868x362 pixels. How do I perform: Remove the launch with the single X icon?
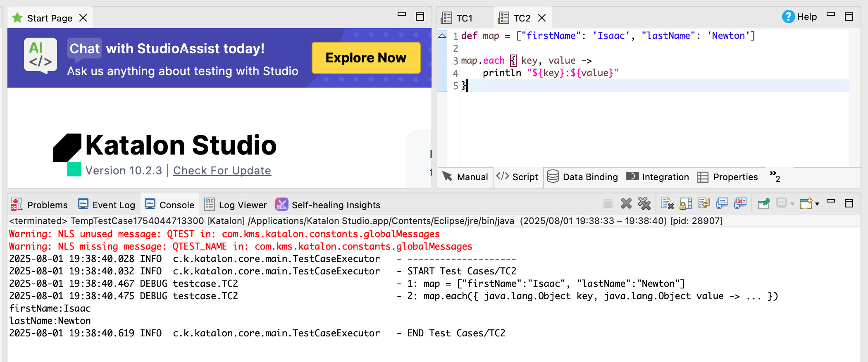pos(626,204)
